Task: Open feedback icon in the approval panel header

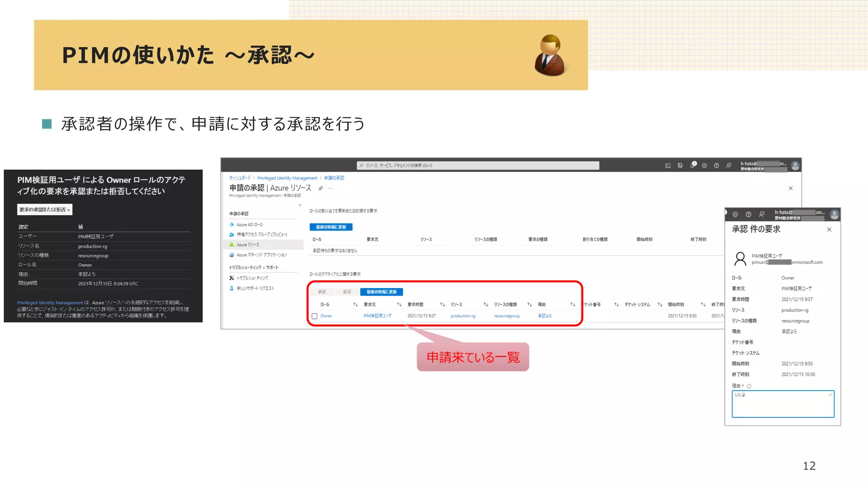Action: [x=762, y=214]
